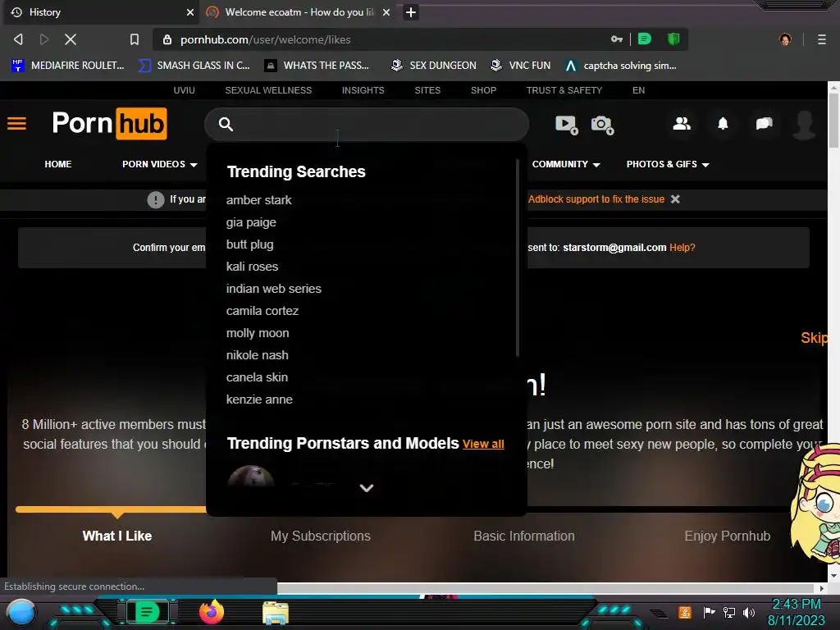Click UVIU in the top bar
This screenshot has height=630, width=840.
pos(184,90)
